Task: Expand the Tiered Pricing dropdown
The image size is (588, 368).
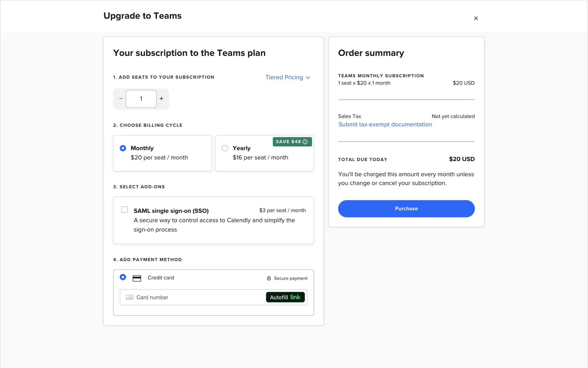Action: click(284, 77)
